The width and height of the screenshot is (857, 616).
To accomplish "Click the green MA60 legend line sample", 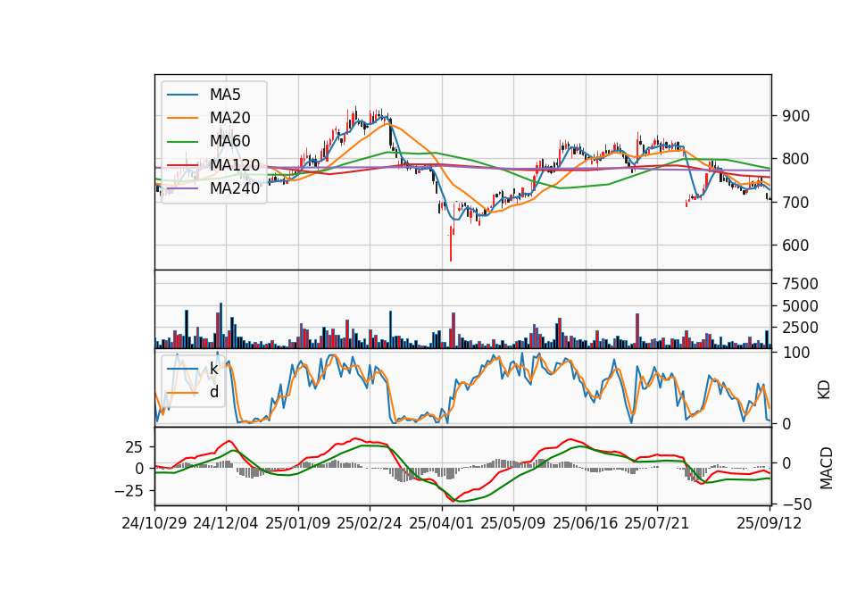I will [x=182, y=142].
